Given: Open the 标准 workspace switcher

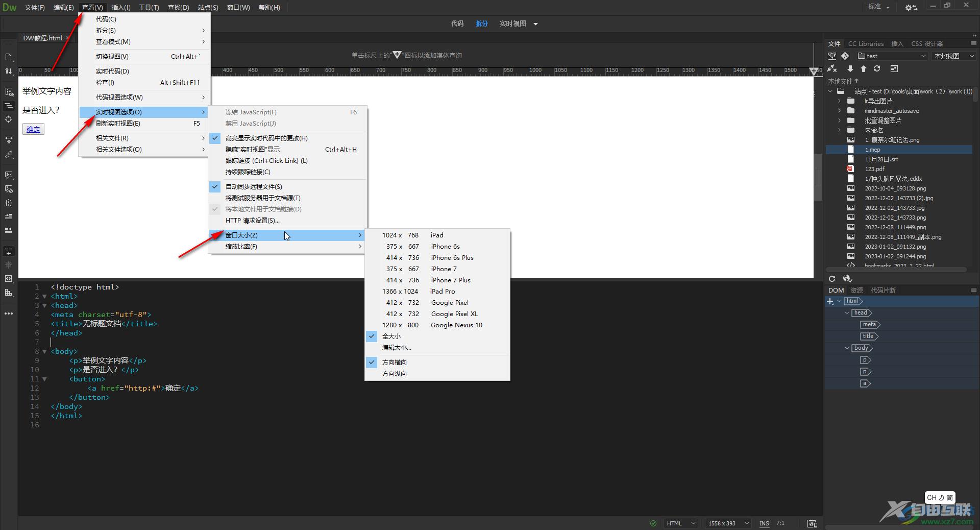Looking at the screenshot, I should point(879,7).
